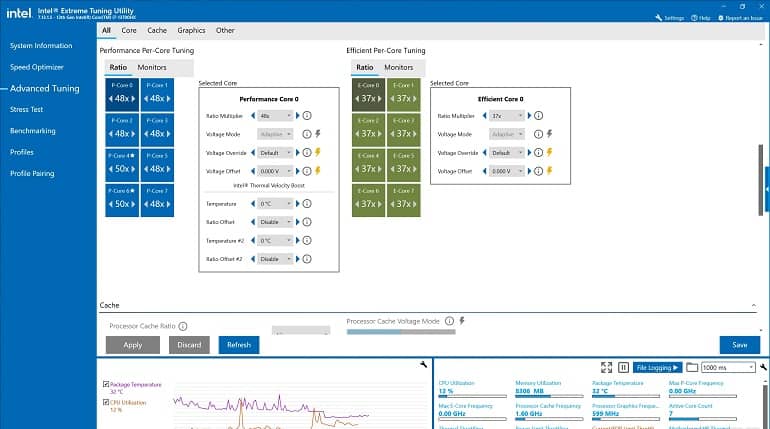Screen dimensions: 770x429
Task: Open the Settings menu in title bar
Action: point(670,18)
